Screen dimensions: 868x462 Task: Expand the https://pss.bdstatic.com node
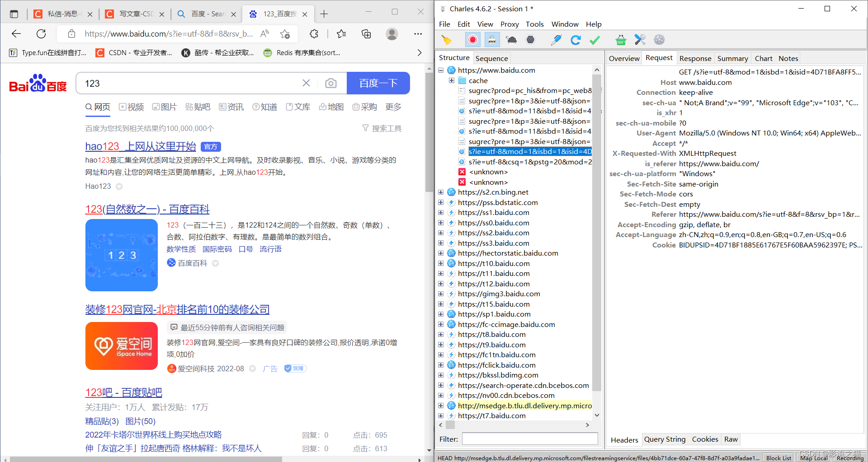pos(441,202)
